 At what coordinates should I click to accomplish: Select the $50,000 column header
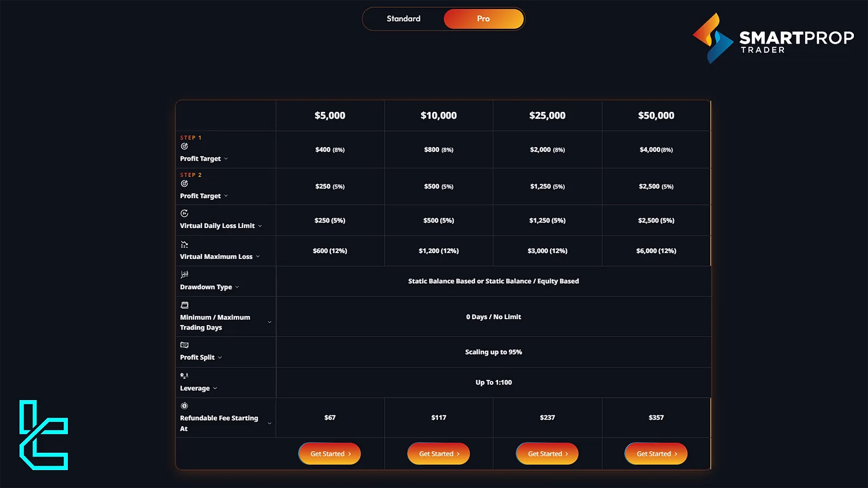656,116
